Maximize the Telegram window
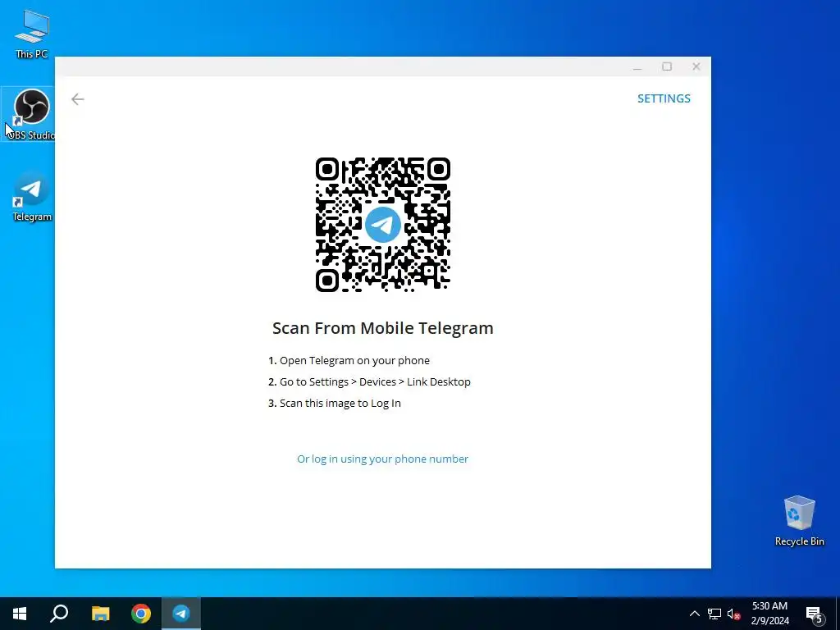 click(x=667, y=66)
